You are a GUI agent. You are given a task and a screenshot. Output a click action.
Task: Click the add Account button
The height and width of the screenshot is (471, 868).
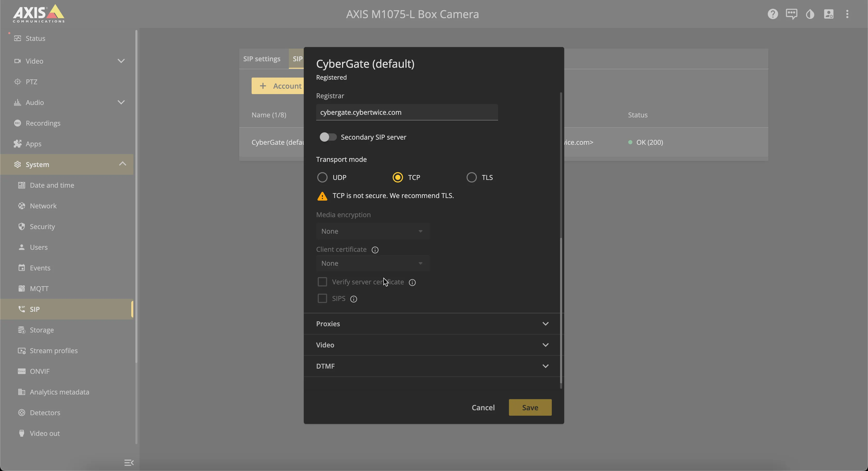pos(278,86)
